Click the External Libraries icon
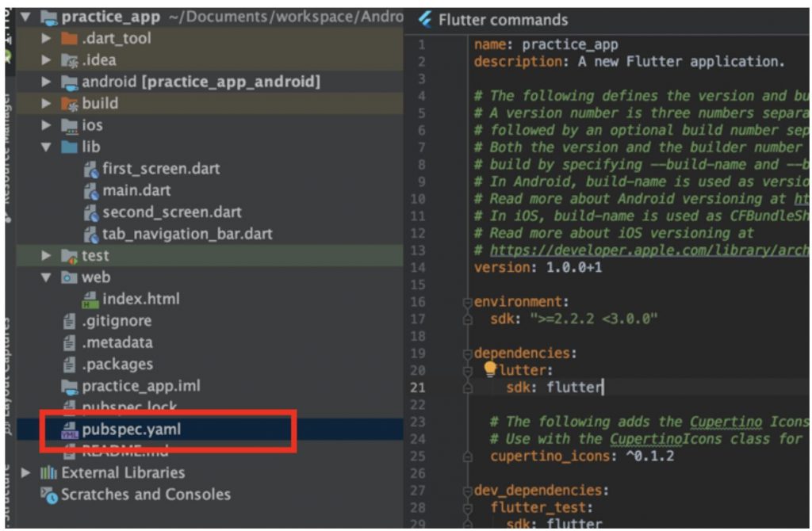812x531 pixels. 50,473
